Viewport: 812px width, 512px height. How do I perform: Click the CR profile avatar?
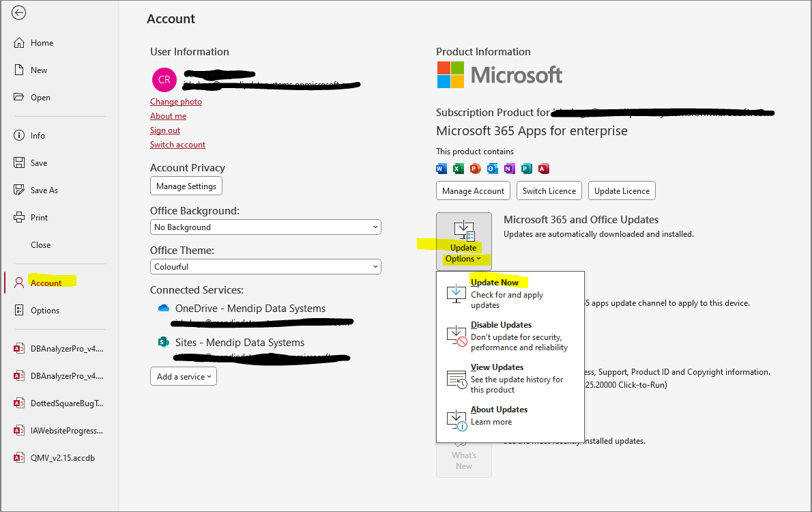pos(164,80)
